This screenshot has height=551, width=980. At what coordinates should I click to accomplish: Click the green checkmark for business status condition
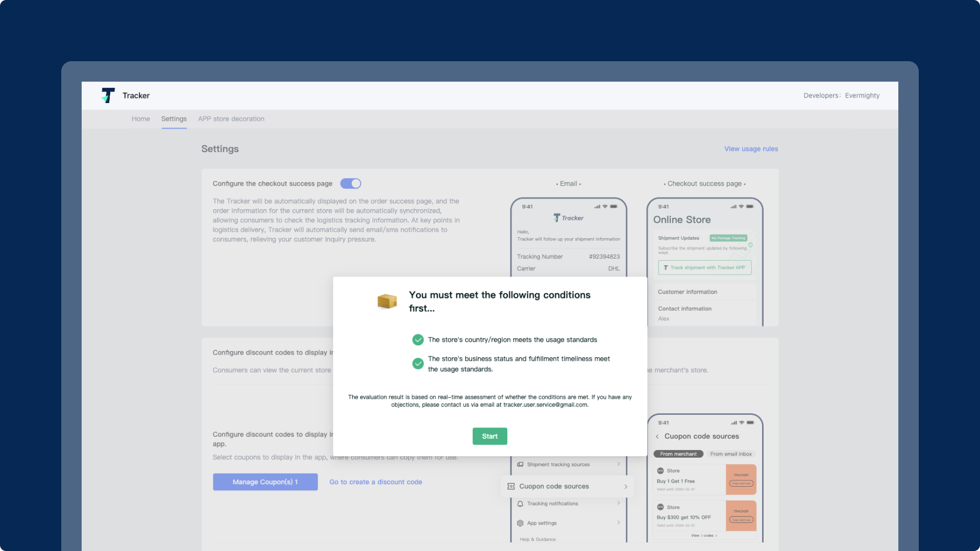pos(418,364)
